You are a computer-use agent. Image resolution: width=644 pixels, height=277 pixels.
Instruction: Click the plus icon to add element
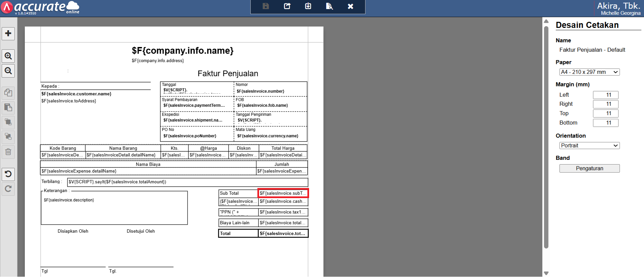tap(8, 34)
